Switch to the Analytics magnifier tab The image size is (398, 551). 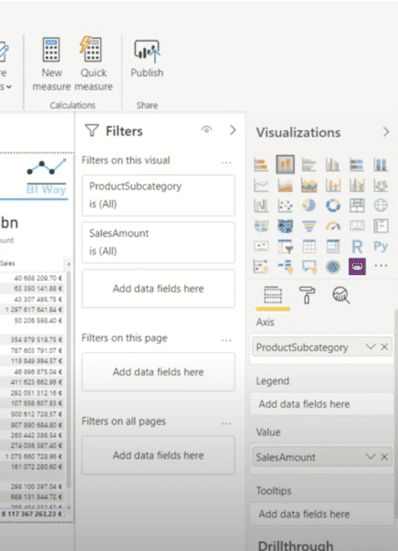(341, 295)
